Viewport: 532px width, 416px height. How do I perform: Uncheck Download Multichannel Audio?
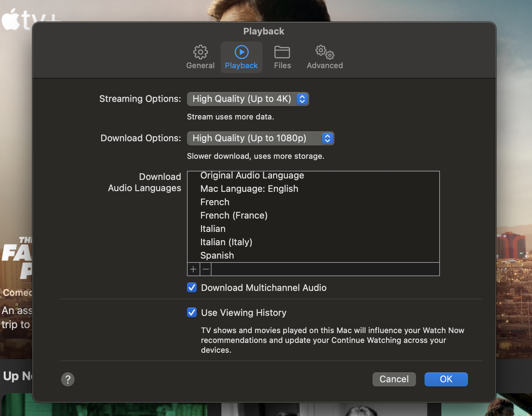192,287
